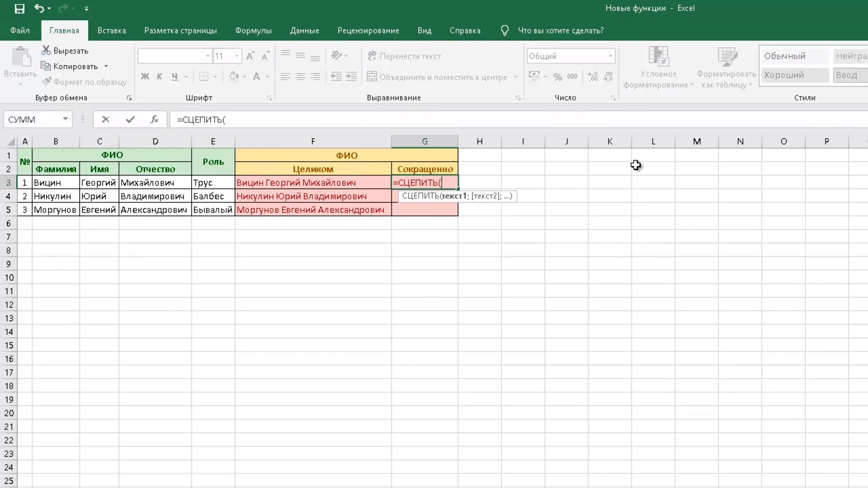Toggle Underline (Ч) formatting
Viewport: 868px width, 488px height.
click(175, 77)
